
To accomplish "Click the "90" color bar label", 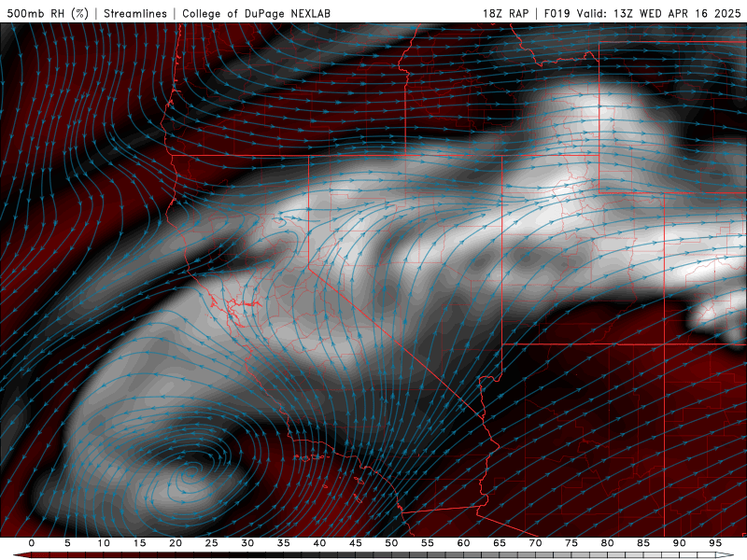I will pyautogui.click(x=680, y=543).
